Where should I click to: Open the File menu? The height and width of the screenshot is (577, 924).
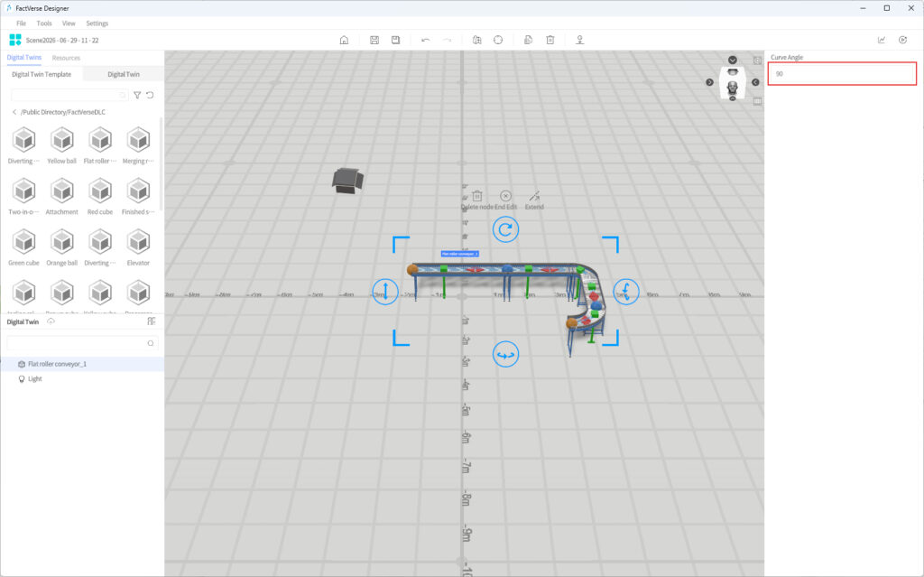[22, 23]
